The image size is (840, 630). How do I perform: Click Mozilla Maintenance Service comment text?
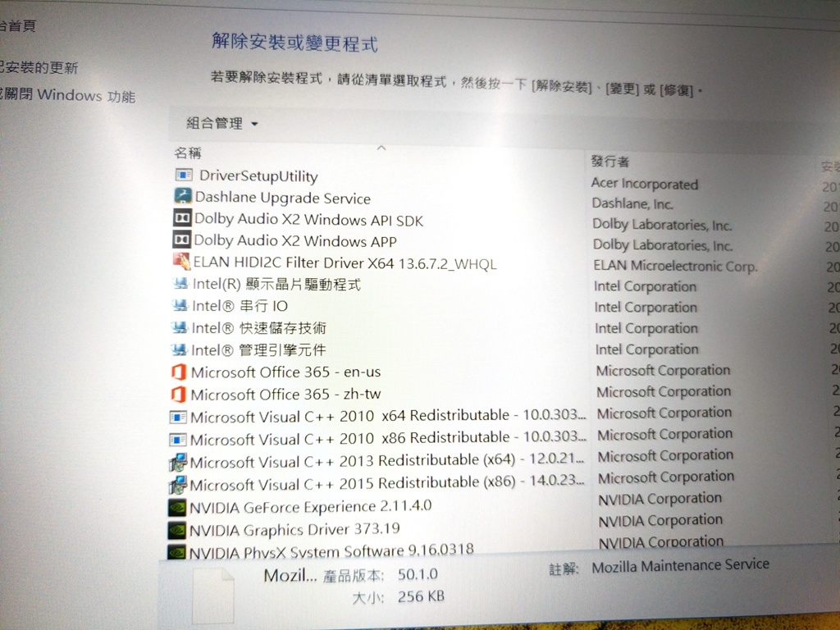click(x=680, y=566)
